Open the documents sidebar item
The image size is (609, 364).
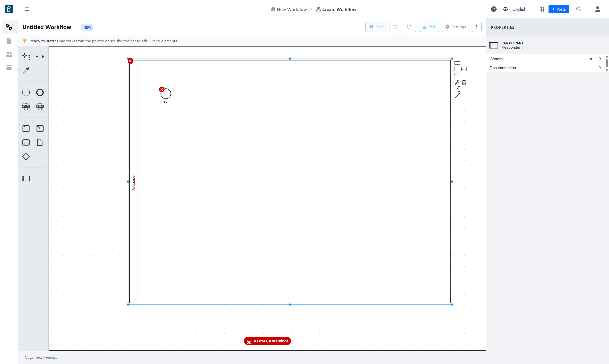9,41
